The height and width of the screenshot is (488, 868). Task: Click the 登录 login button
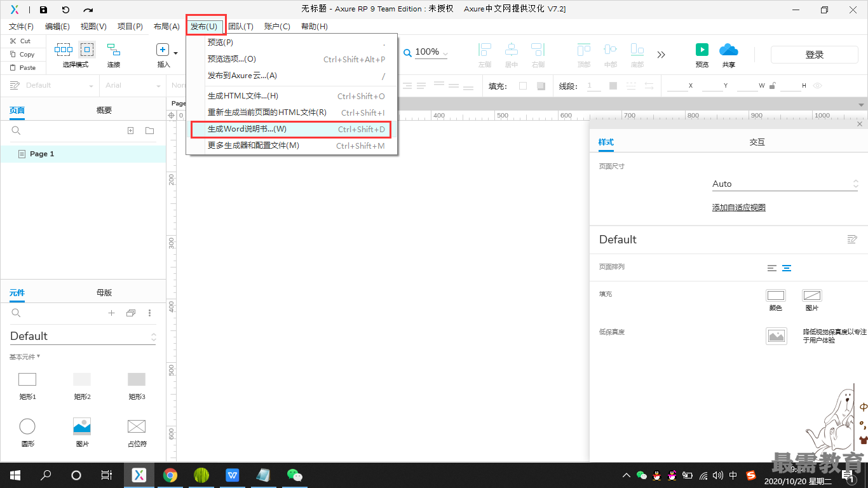click(x=815, y=55)
